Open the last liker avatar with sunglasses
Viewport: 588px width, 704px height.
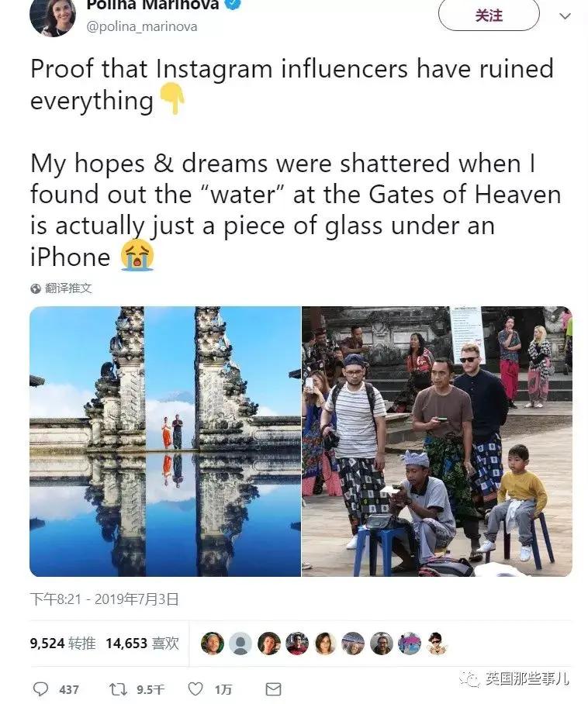point(437,644)
